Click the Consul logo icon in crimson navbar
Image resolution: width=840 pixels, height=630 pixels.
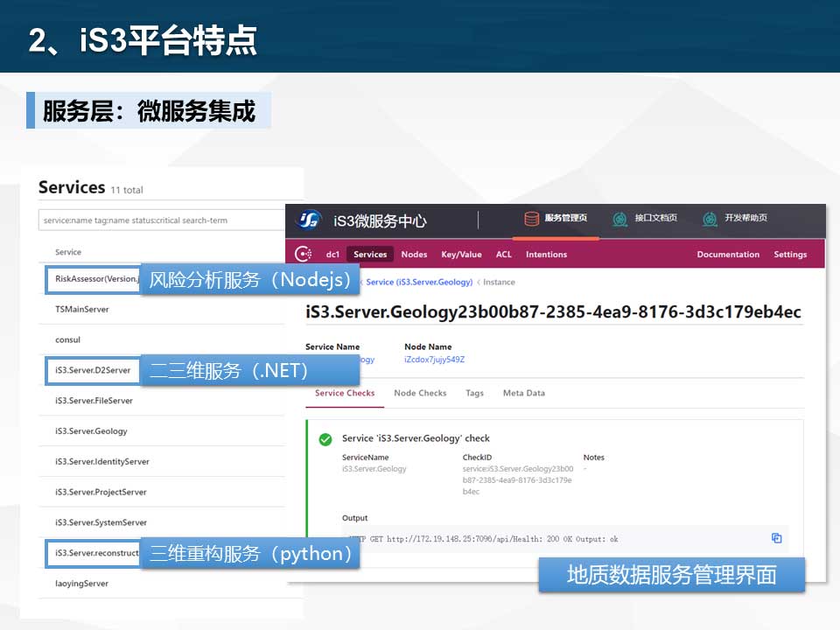click(x=304, y=254)
